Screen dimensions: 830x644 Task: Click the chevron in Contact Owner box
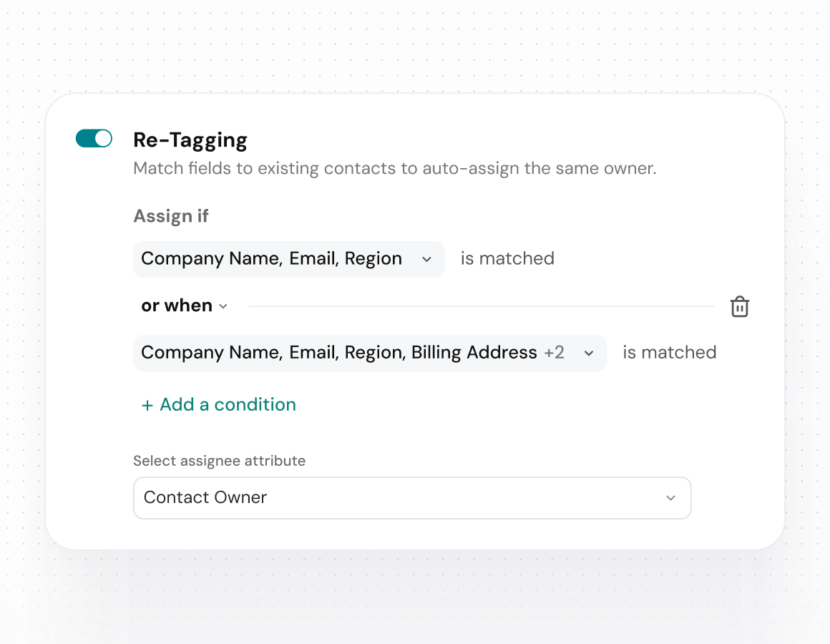coord(670,498)
